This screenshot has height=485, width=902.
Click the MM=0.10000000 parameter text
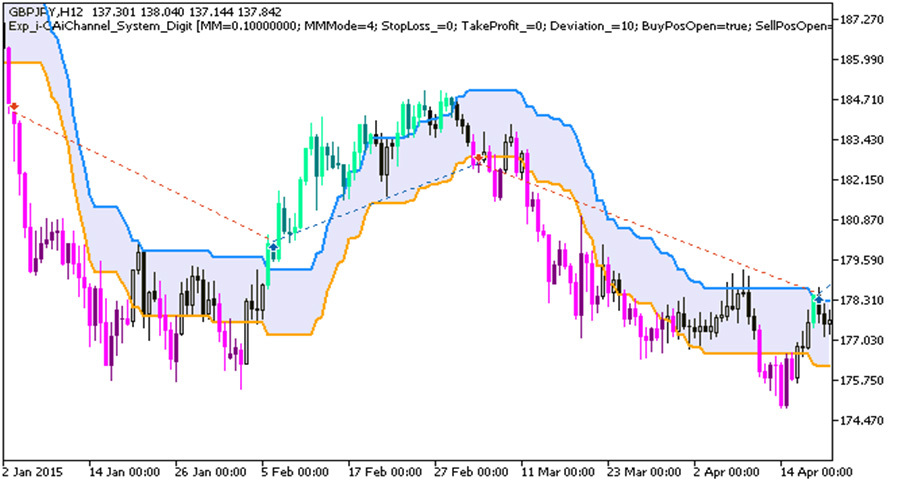click(x=249, y=26)
